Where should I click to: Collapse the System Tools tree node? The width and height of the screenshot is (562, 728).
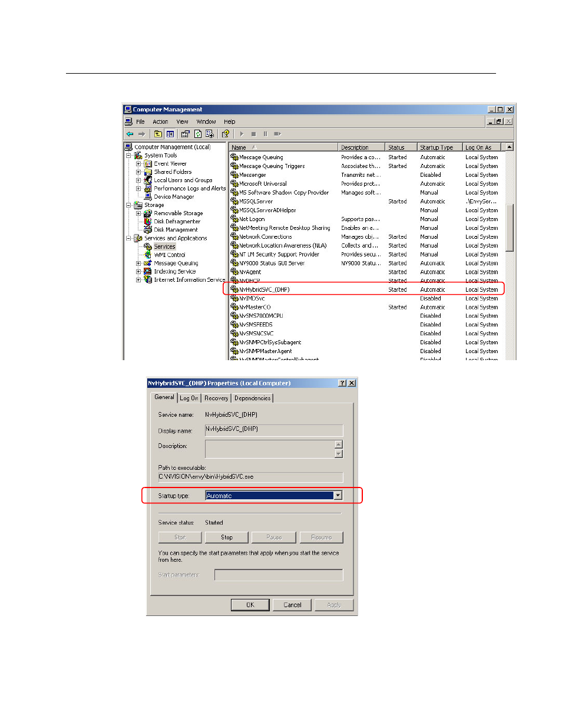128,156
